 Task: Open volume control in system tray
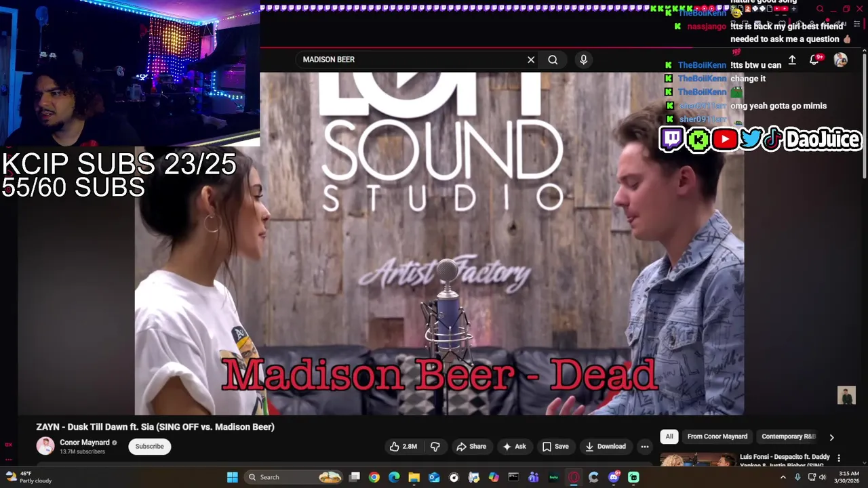[x=823, y=477]
